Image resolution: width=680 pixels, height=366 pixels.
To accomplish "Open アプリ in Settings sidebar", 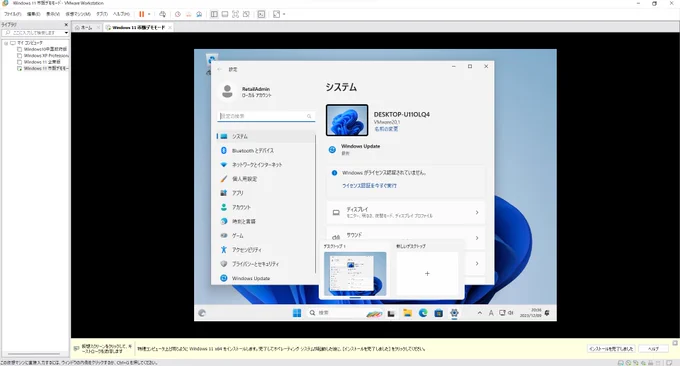I will pyautogui.click(x=266, y=193).
